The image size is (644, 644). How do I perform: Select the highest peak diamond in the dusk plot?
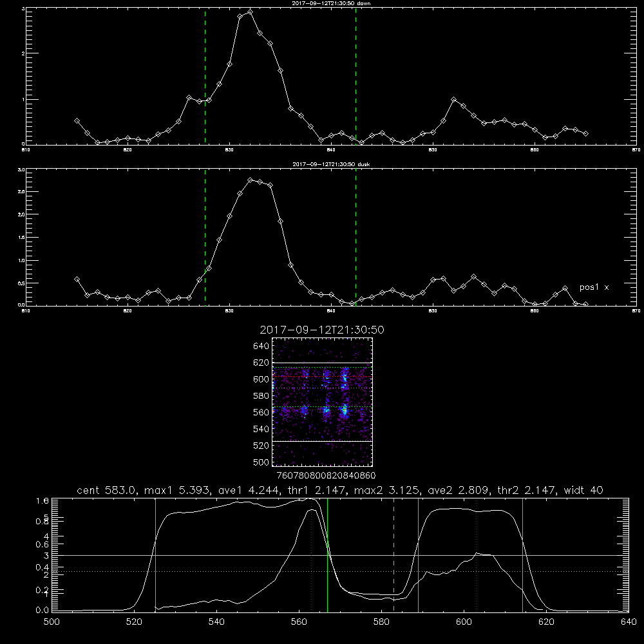250,180
